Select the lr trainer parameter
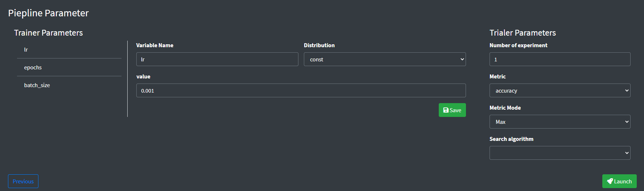The height and width of the screenshot is (191, 644). [69, 50]
